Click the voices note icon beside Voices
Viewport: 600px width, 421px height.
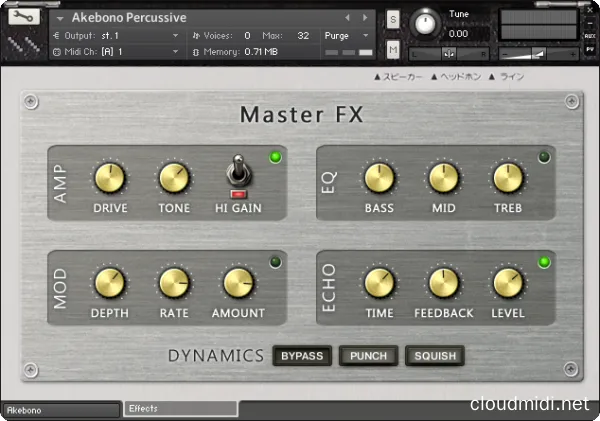coord(196,36)
